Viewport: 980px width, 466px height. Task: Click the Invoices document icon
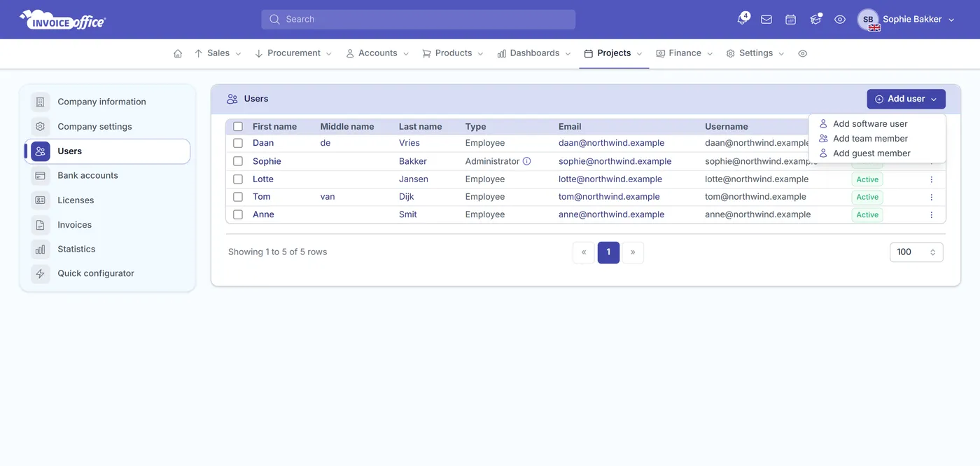click(41, 225)
